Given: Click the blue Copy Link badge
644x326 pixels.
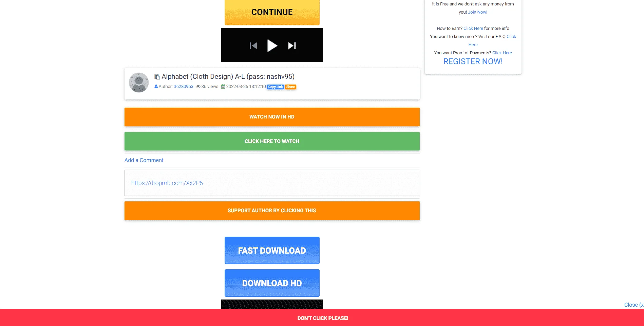Looking at the screenshot, I should 276,87.
